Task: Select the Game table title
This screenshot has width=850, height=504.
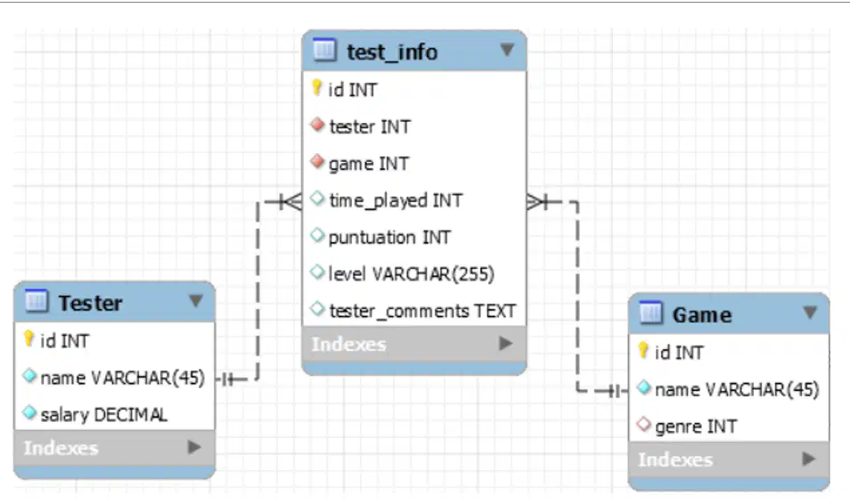Action: point(702,315)
